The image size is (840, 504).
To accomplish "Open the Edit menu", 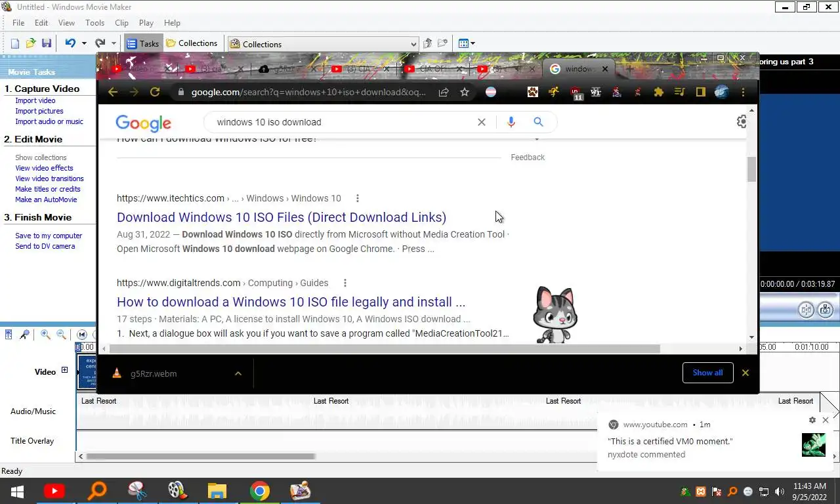I will (41, 23).
